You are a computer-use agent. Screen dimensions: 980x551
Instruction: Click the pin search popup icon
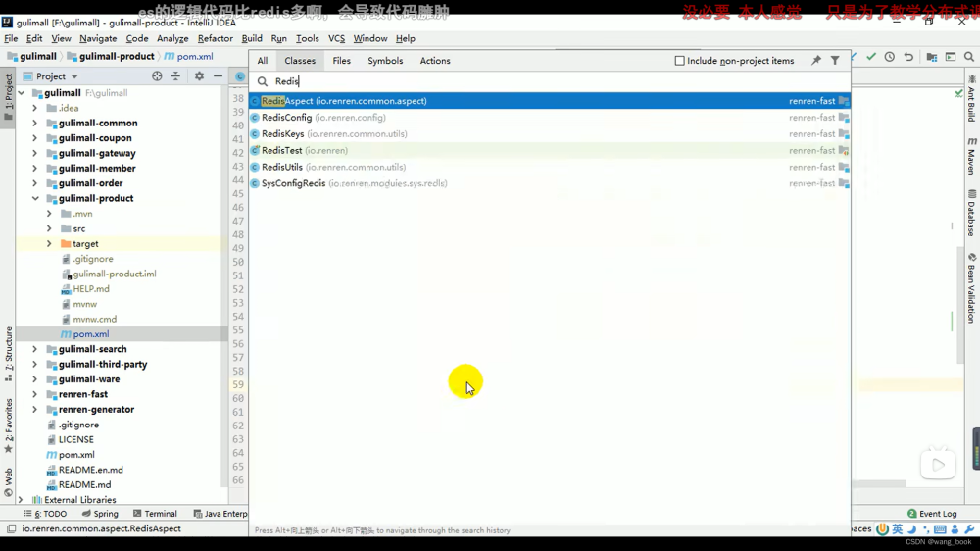point(816,60)
